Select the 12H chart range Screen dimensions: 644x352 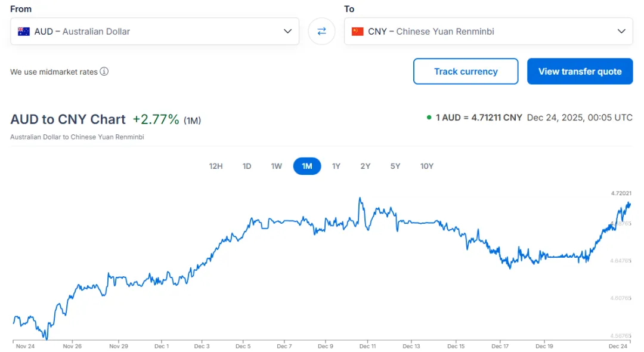[x=216, y=166]
